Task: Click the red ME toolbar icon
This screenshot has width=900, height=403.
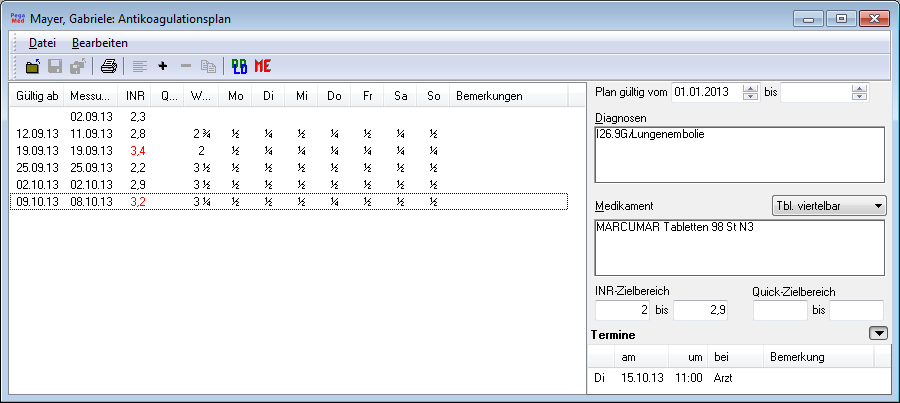Action: 263,67
